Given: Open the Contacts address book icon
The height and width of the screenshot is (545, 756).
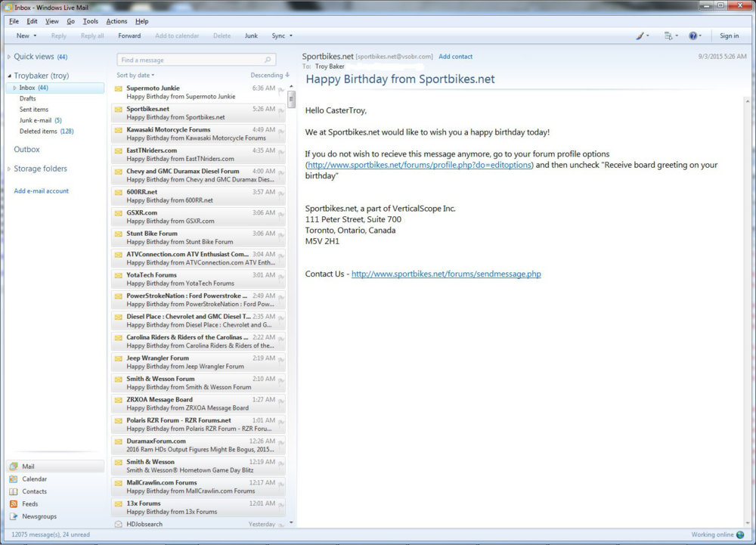Looking at the screenshot, I should point(14,491).
